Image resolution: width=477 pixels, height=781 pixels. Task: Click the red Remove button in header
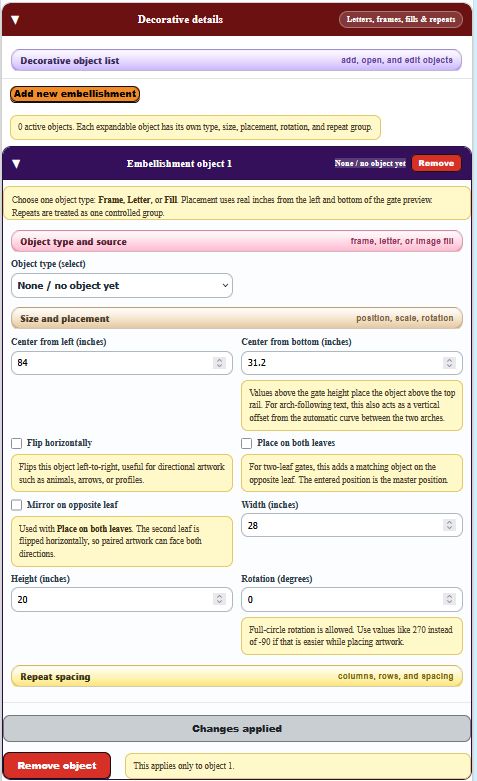[436, 163]
